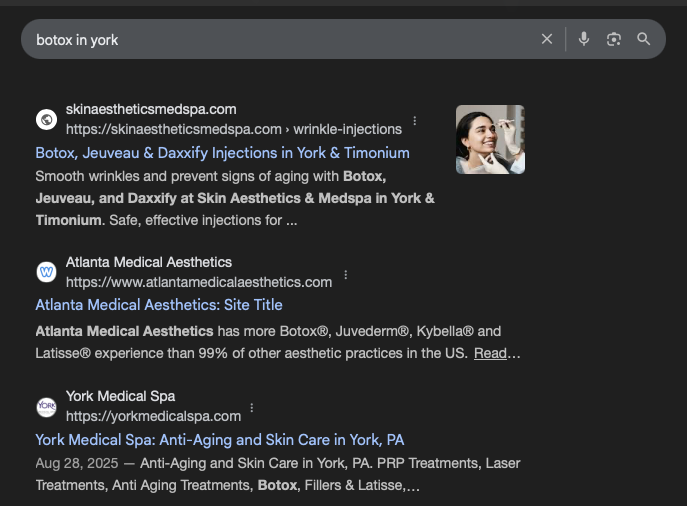Open more options for York Medical Spa result
The height and width of the screenshot is (506, 687).
[251, 408]
